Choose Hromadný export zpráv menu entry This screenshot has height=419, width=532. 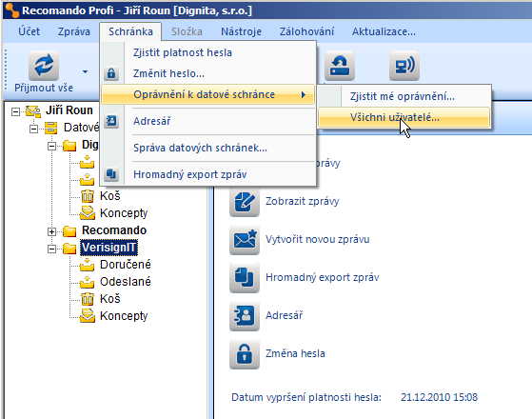(208, 174)
